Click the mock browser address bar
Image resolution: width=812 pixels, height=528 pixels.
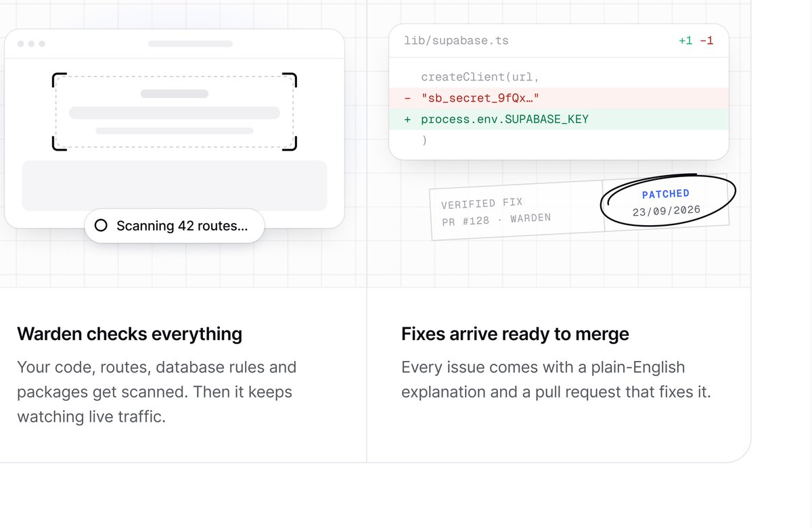tap(190, 44)
